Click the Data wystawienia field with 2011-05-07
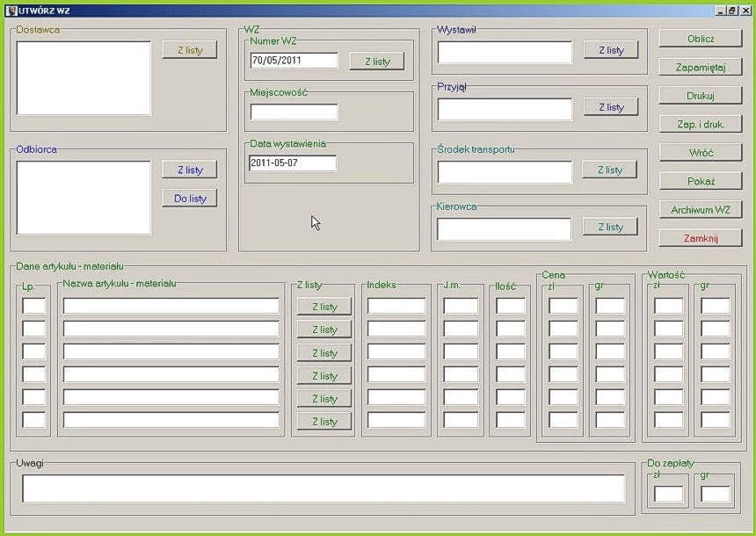The image size is (756, 536). pyautogui.click(x=293, y=163)
